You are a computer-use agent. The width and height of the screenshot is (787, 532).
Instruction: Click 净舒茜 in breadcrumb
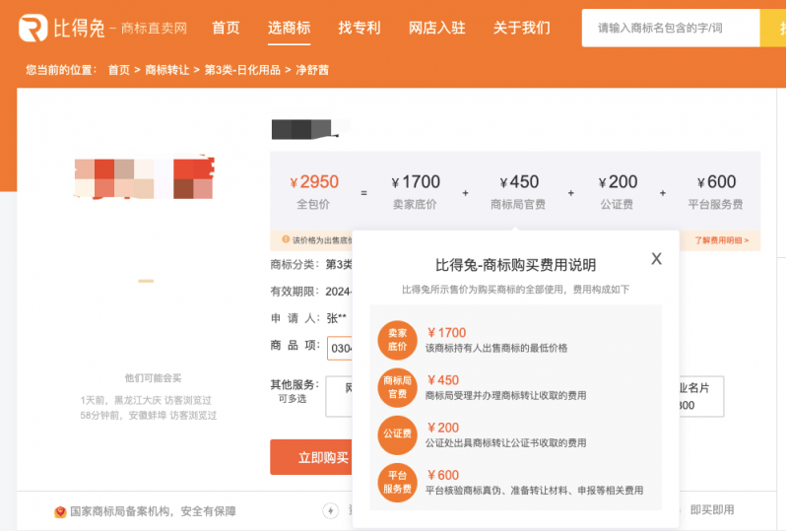point(312,70)
